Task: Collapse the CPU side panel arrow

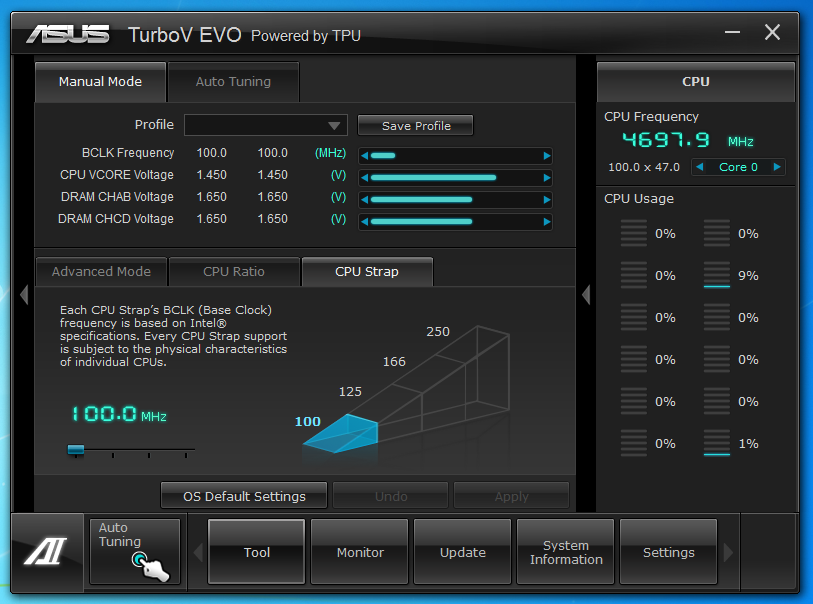Action: click(x=586, y=295)
